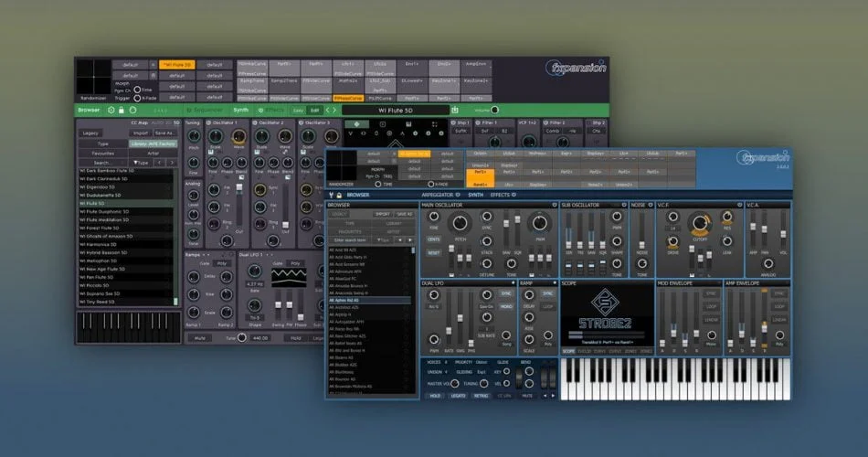
Task: Click next-preset arrow in green toolbar
Action: click(334, 111)
